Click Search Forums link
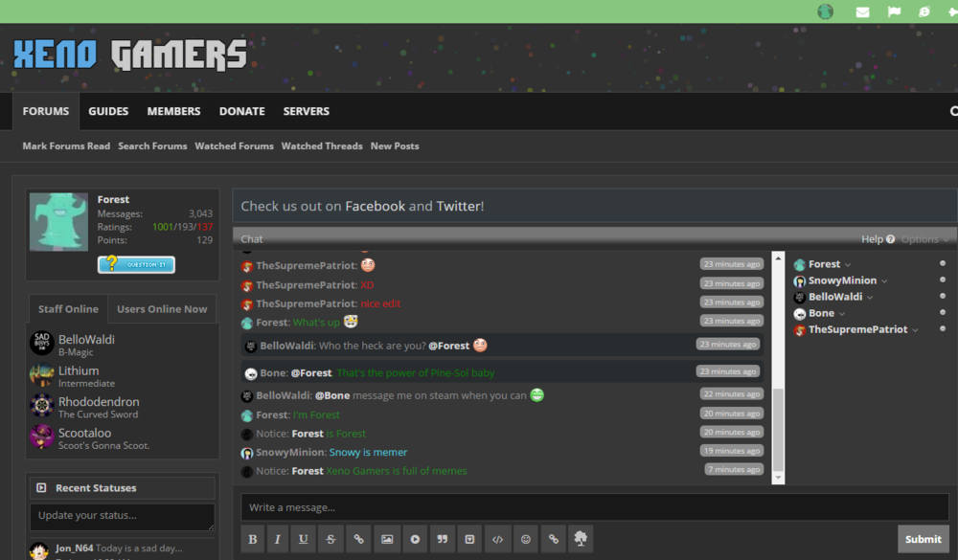Screen dimensions: 958x560 point(152,146)
